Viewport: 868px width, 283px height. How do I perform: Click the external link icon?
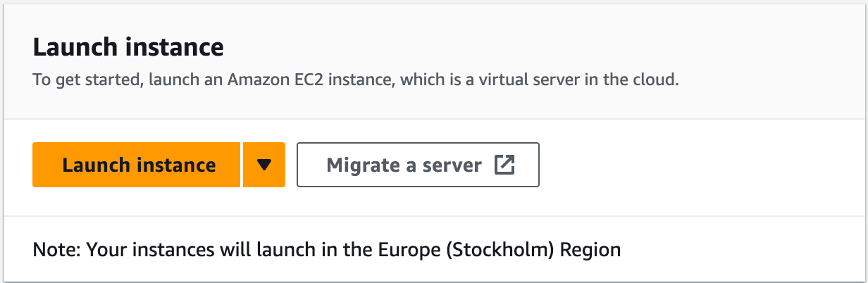[504, 165]
